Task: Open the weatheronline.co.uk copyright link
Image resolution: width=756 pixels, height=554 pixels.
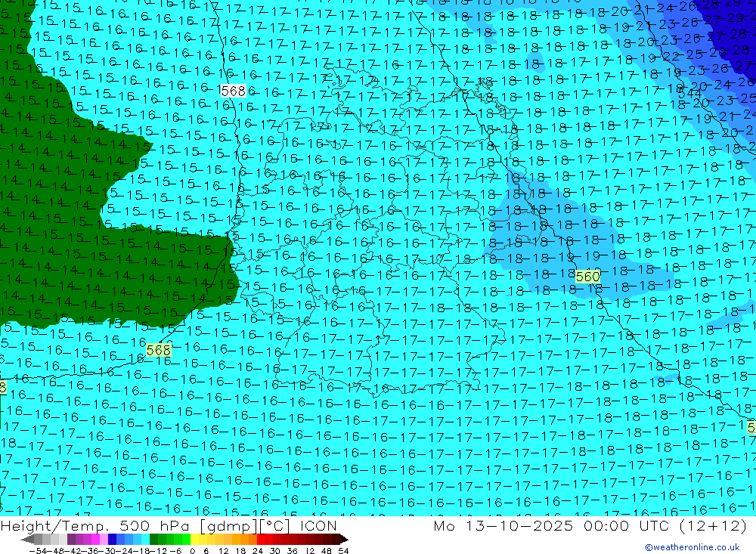Action: (x=692, y=547)
